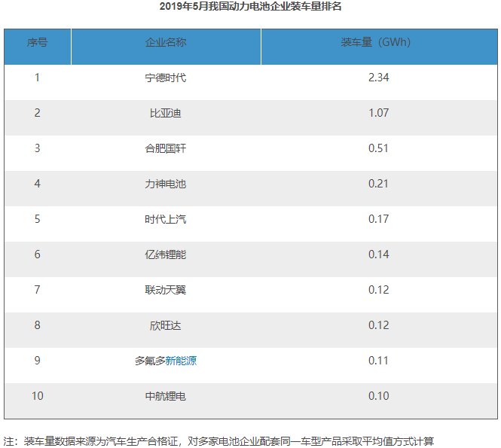Click the footnote starting with 注：装车量数据来源
Viewport: 501px width, 448px height.
click(218, 441)
